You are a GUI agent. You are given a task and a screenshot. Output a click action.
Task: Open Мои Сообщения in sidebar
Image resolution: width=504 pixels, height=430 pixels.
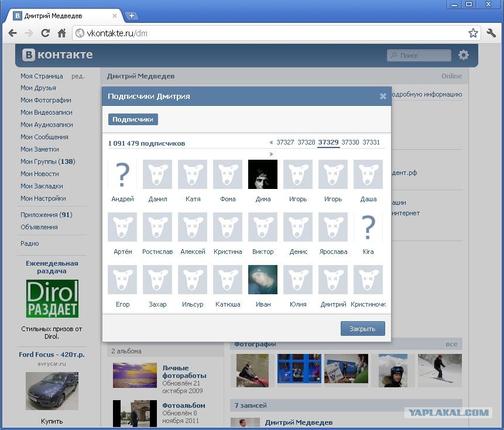pos(44,137)
